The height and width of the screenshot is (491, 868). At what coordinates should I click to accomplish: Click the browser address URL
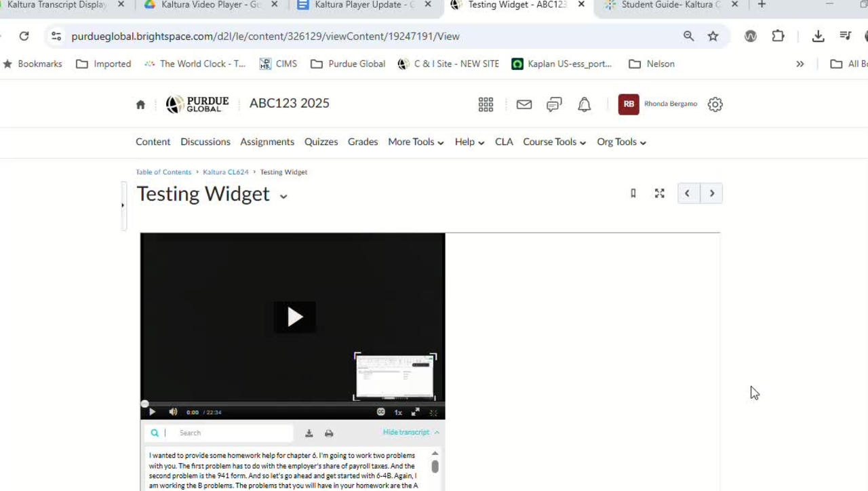[265, 36]
